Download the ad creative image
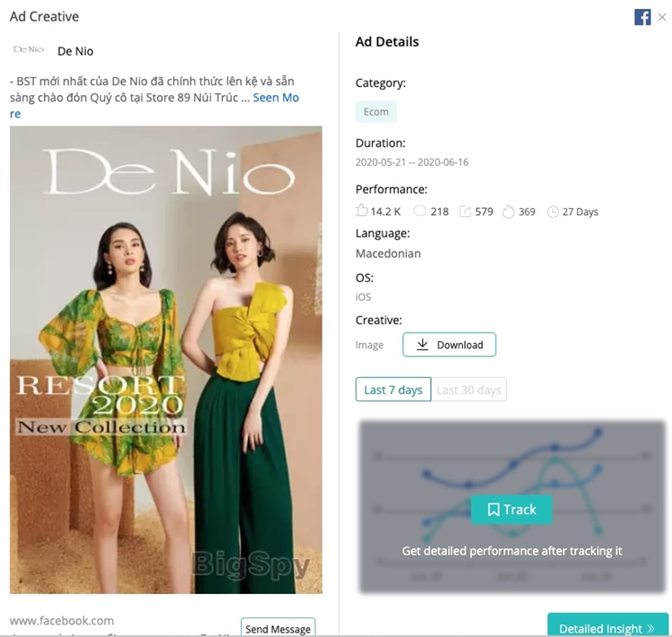The height and width of the screenshot is (637, 672). click(449, 345)
